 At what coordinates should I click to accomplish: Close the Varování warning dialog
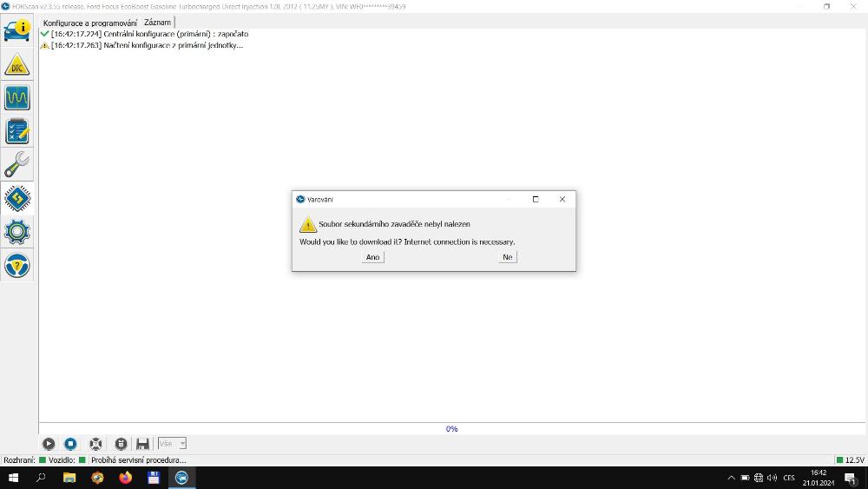pyautogui.click(x=562, y=199)
